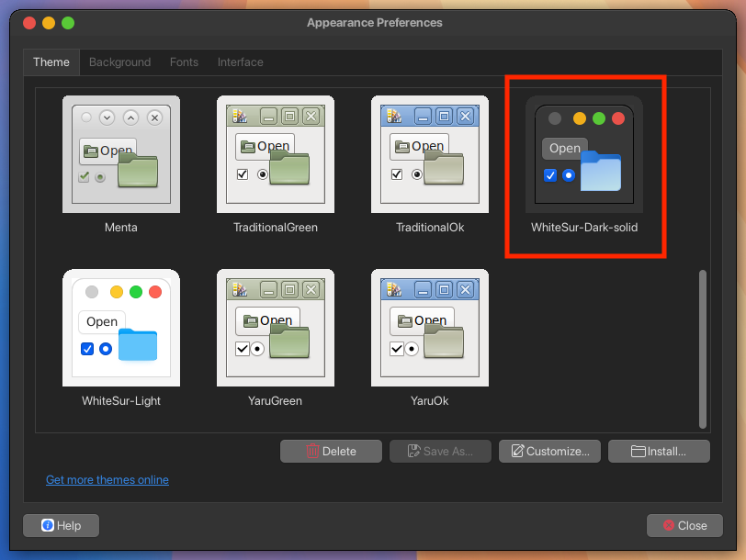
Task: Choose the YaruGreen theme preview
Action: (x=276, y=328)
